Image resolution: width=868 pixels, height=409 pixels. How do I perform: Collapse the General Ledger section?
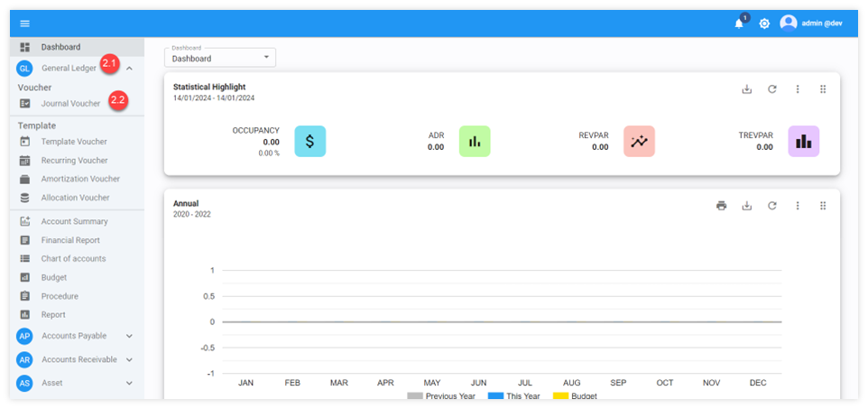(129, 69)
